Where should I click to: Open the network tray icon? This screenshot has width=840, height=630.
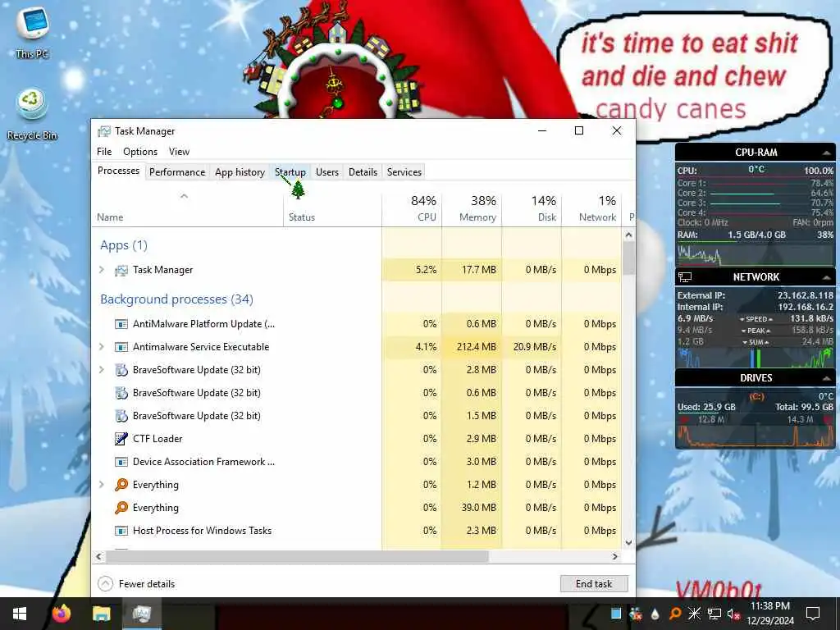(x=714, y=614)
